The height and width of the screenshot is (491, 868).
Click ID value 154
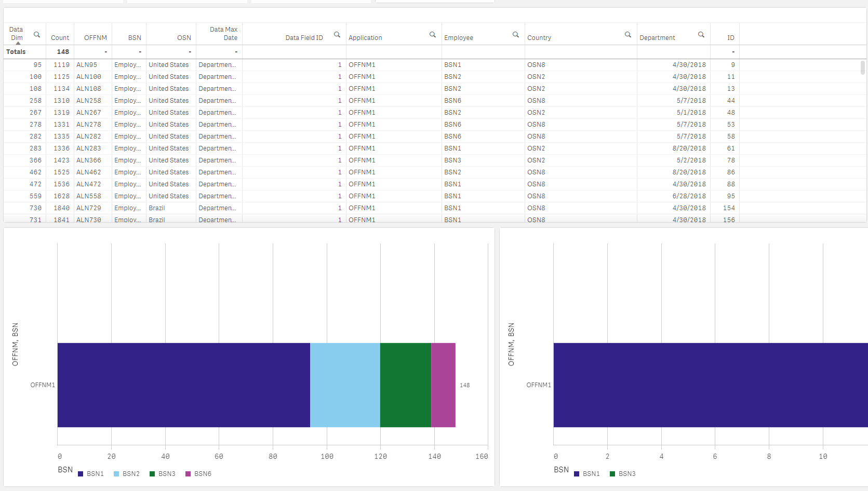pos(729,208)
